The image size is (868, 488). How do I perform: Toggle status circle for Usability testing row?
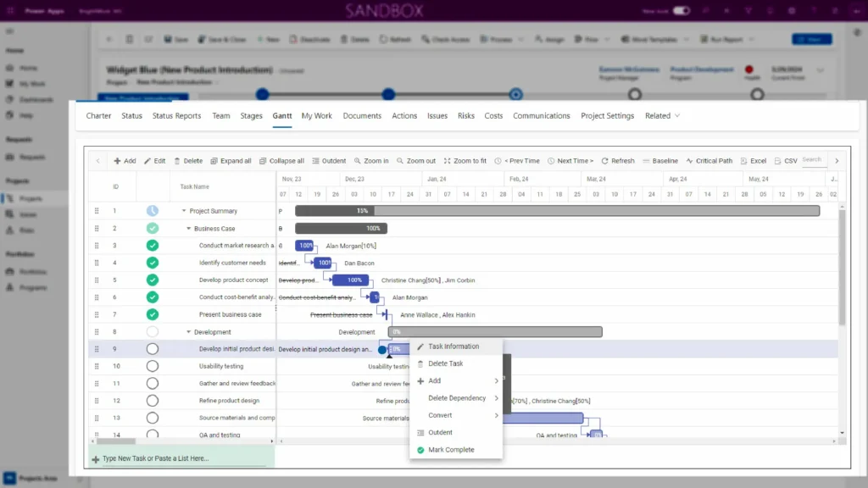click(x=152, y=366)
